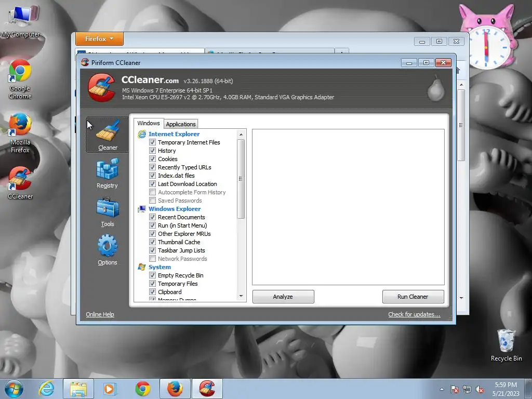532x399 pixels.
Task: Enable Network Passwords cleaning
Action: (x=153, y=259)
